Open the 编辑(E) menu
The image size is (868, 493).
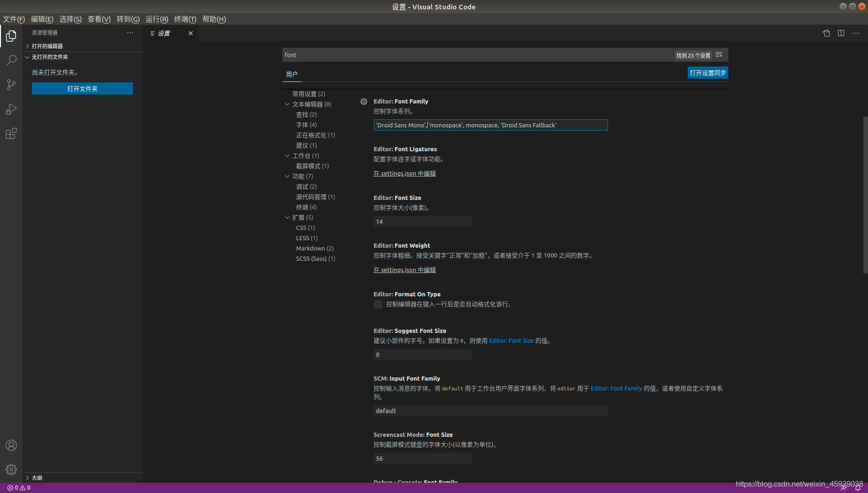[x=42, y=19]
